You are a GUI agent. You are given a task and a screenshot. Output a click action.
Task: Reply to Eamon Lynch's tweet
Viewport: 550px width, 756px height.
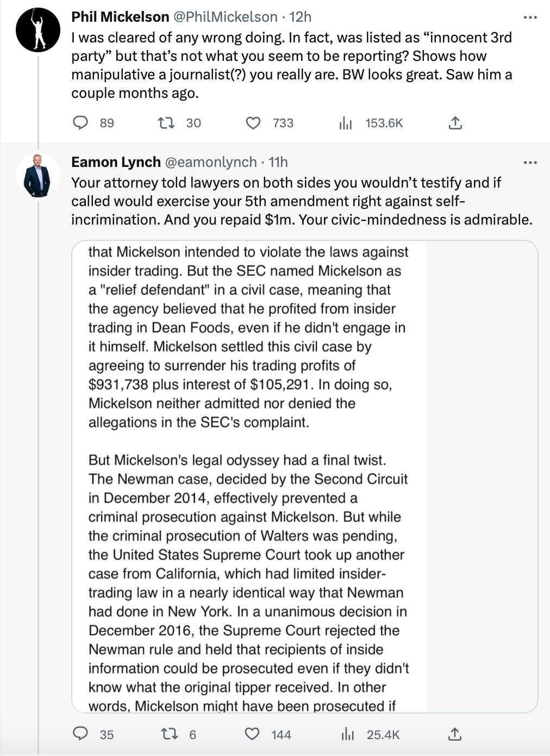click(x=80, y=734)
